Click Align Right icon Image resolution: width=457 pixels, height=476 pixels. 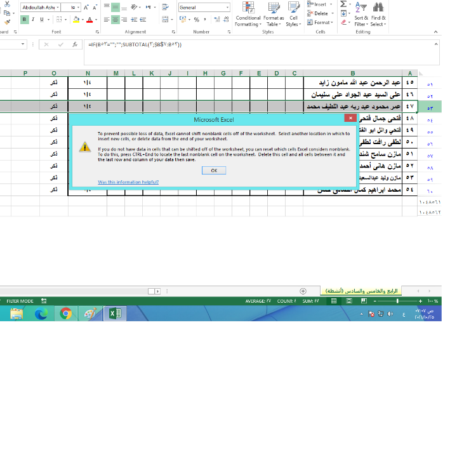click(x=124, y=20)
